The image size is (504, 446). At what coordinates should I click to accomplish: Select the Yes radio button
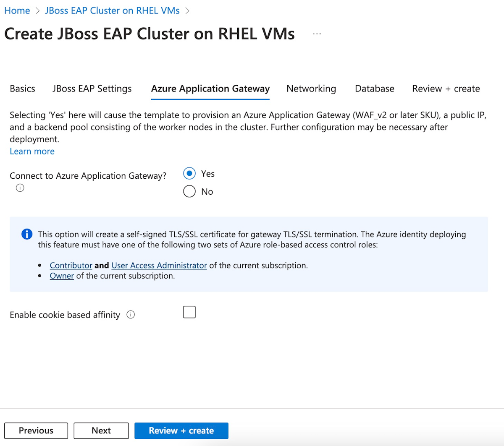[189, 173]
